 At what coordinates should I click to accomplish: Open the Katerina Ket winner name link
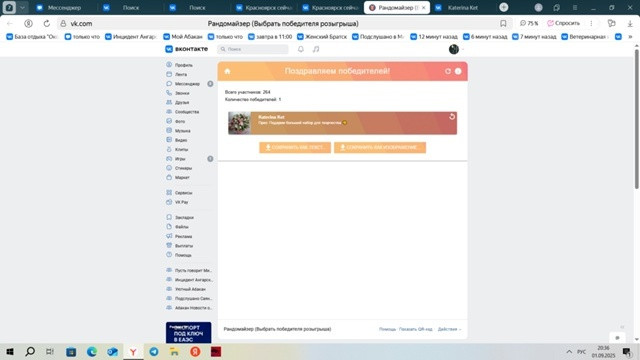point(271,117)
